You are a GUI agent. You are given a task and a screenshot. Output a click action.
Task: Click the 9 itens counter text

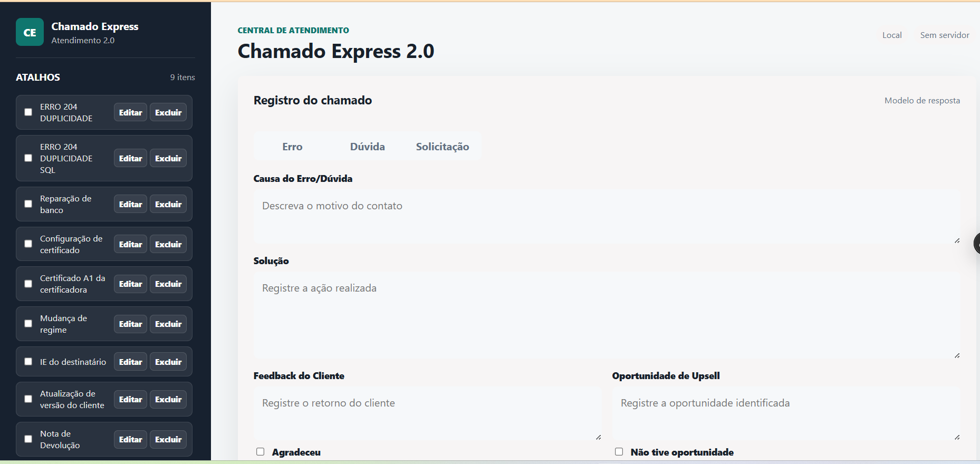(182, 77)
